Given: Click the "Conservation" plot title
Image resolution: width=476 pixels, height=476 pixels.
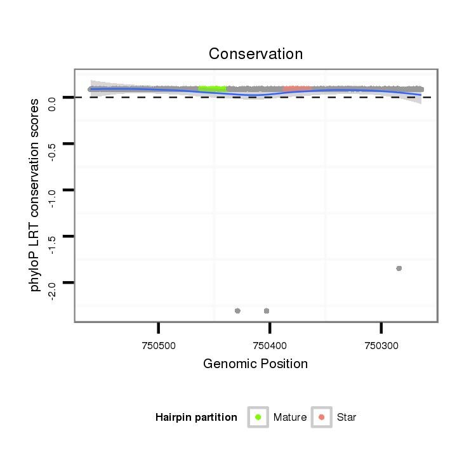Looking at the screenshot, I should 256,54.
